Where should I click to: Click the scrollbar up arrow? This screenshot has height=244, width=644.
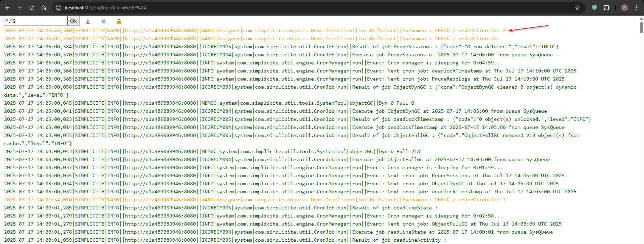(641, 19)
